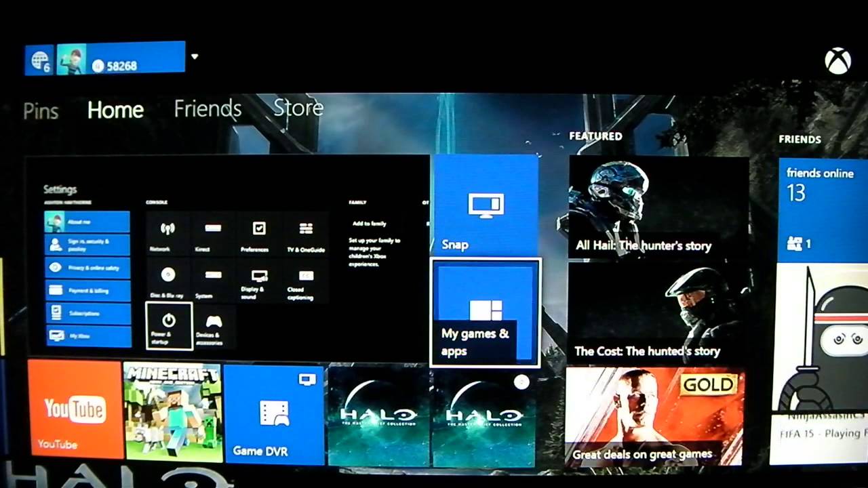Open Display & sound settings tile

coord(259,280)
